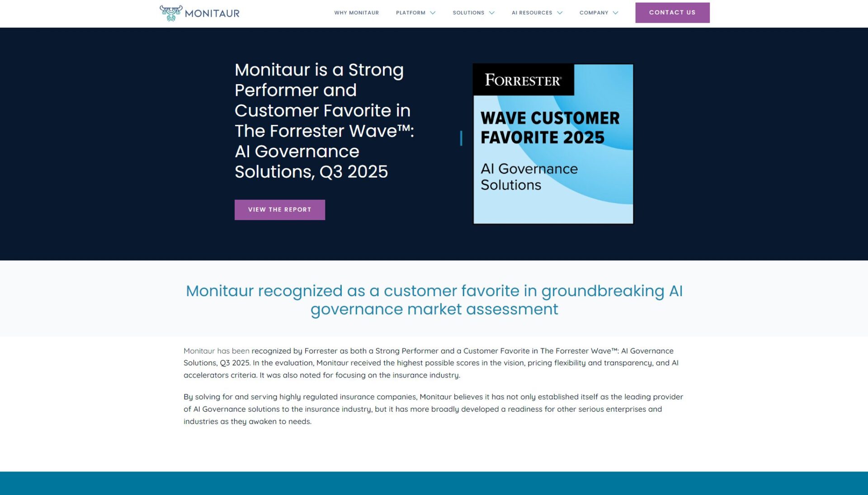
Task: Click the paragraph starting 'Monitaur has been'
Action: coord(430,363)
